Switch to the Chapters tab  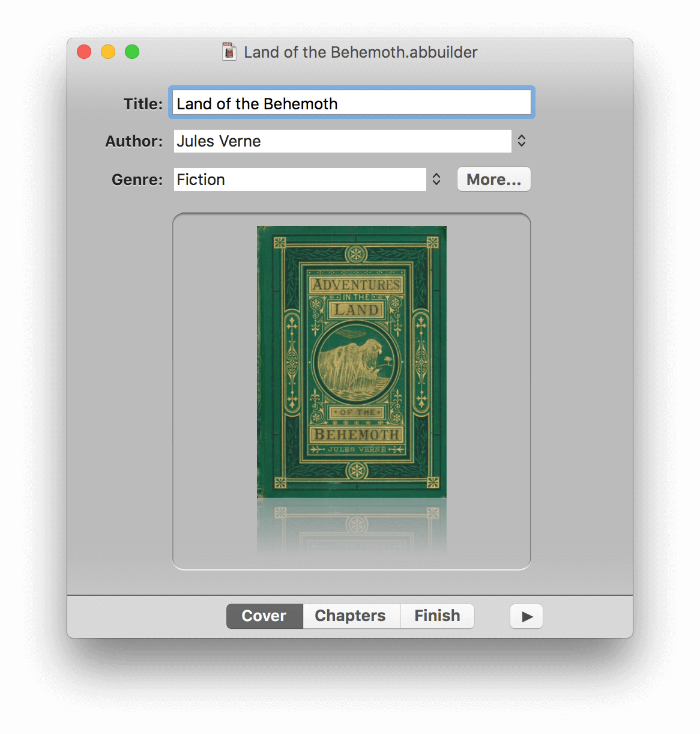[x=351, y=616]
